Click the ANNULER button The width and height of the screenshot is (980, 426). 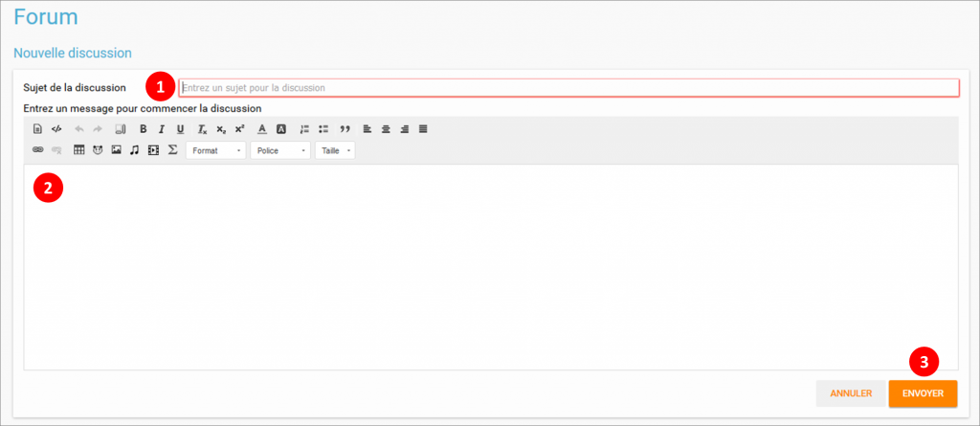850,393
